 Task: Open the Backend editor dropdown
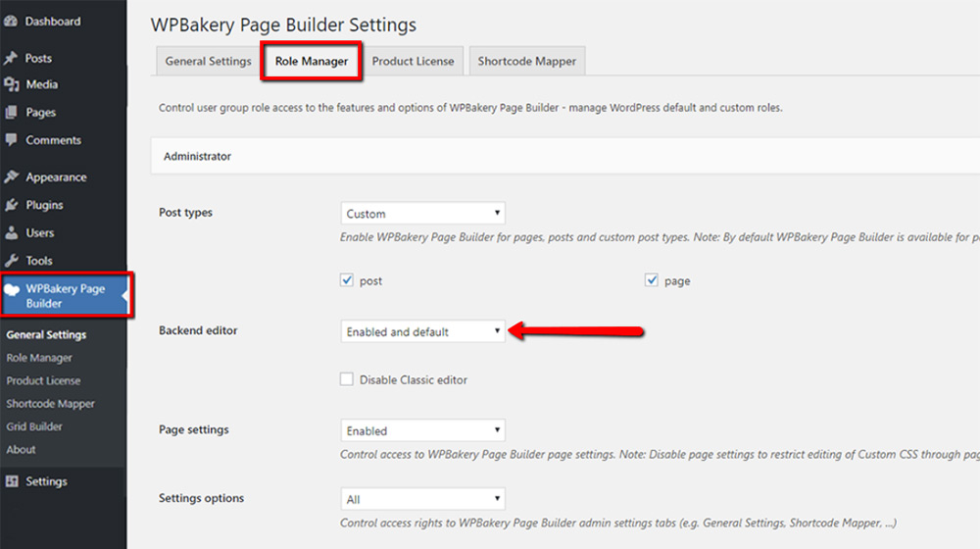(422, 331)
